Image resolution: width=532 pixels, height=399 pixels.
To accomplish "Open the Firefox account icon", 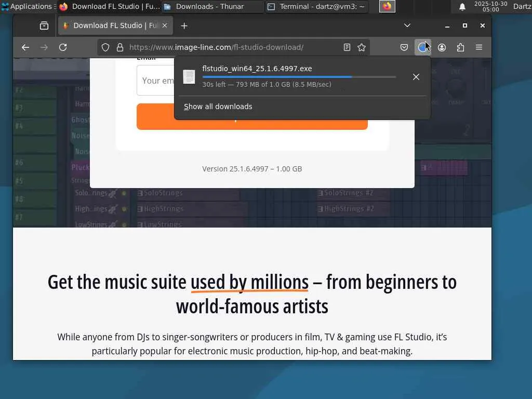I will (442, 47).
